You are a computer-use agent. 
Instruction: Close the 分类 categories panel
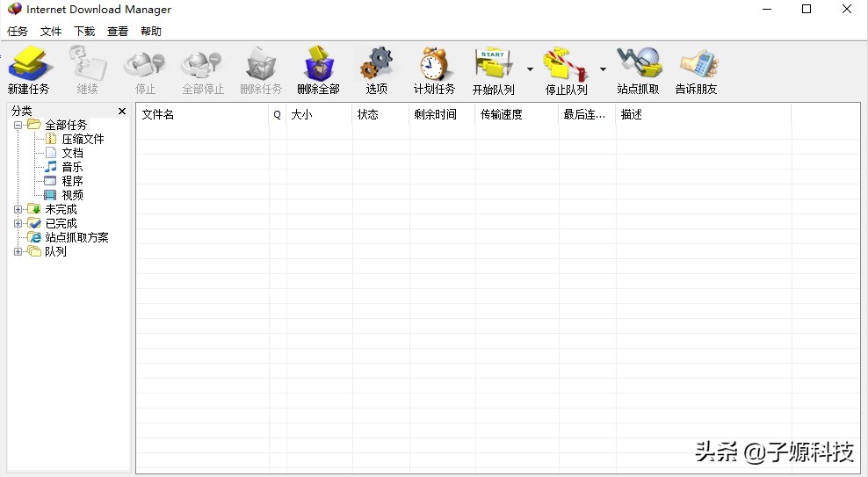[122, 112]
